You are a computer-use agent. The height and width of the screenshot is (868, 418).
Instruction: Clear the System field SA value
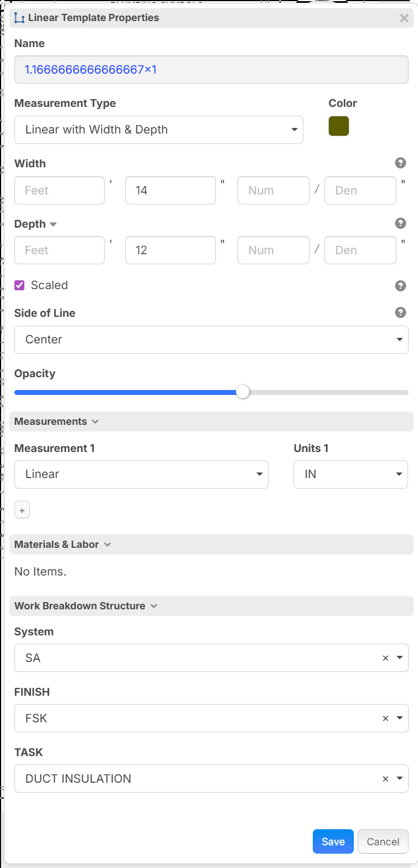click(385, 658)
